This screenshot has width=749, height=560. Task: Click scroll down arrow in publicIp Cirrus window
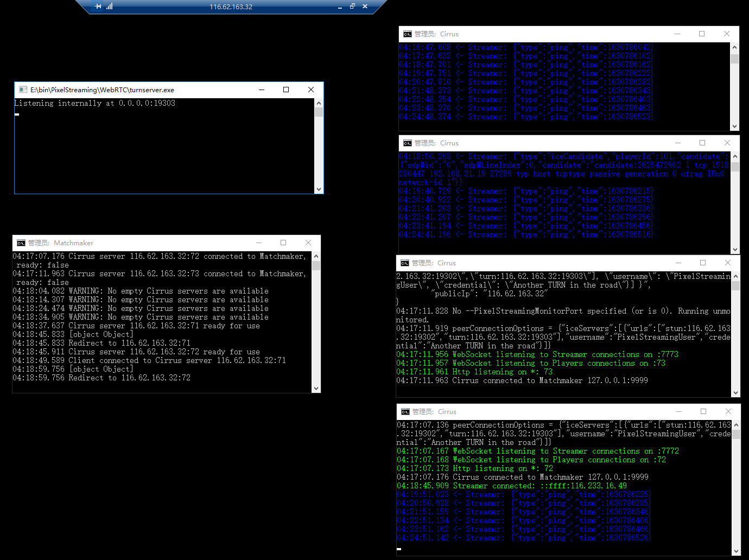coord(735,393)
